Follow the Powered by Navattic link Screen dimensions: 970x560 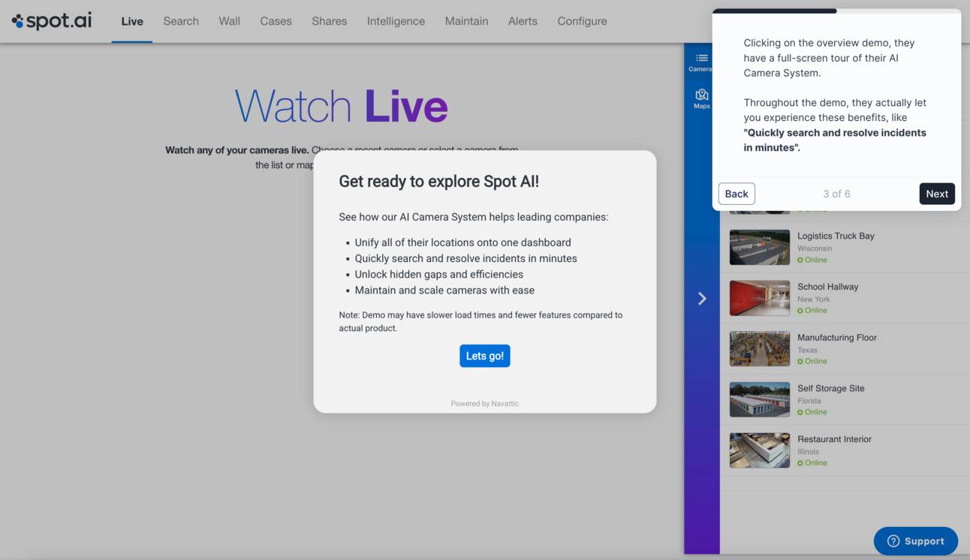(x=485, y=404)
